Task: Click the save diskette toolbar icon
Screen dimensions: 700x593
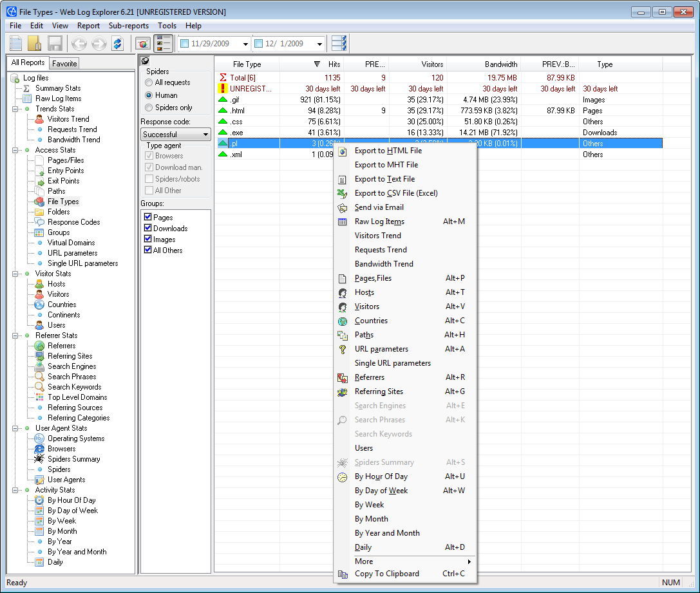Action: (x=55, y=44)
